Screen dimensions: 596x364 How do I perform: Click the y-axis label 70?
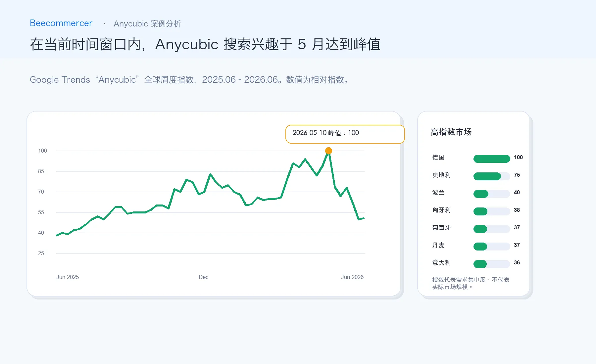pyautogui.click(x=41, y=192)
